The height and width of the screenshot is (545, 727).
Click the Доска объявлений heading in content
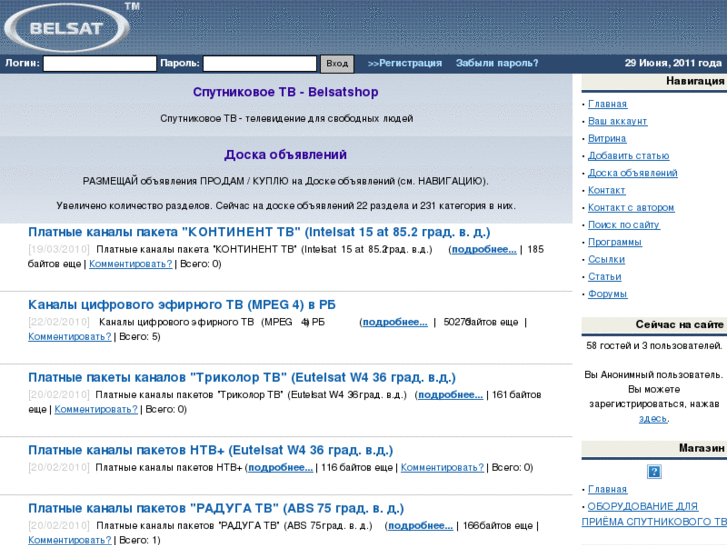click(286, 154)
